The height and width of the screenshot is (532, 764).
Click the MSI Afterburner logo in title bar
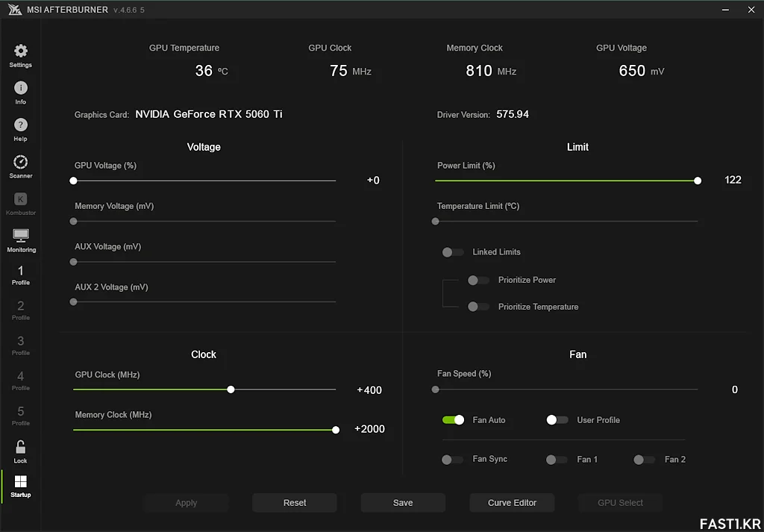click(16, 9)
